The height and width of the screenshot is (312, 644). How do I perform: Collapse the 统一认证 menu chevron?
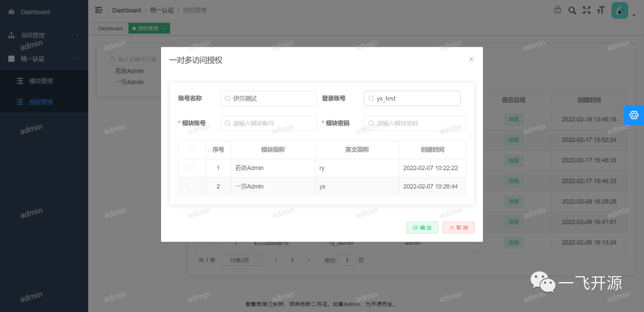[x=77, y=59]
